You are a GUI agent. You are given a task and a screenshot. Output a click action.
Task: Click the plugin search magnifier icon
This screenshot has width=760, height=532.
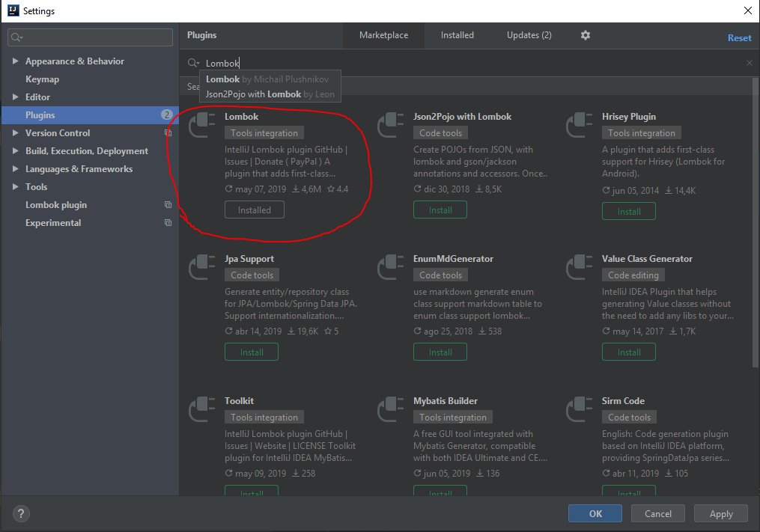(x=193, y=63)
